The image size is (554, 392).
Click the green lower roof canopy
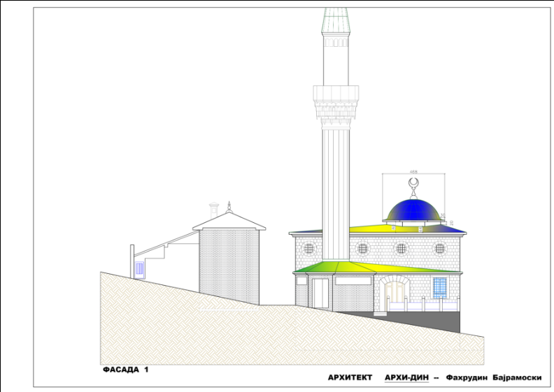pyautogui.click(x=378, y=267)
